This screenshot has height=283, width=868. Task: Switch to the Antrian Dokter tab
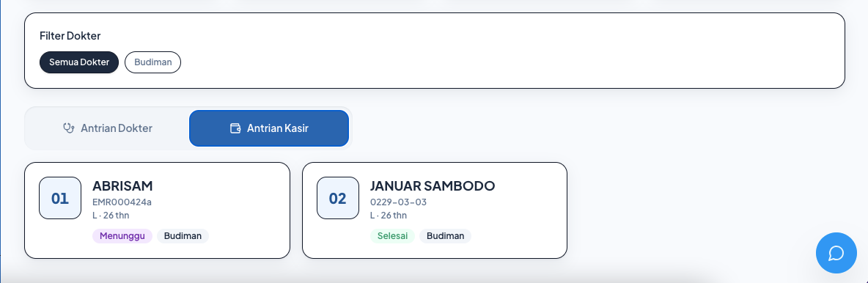pos(108,128)
